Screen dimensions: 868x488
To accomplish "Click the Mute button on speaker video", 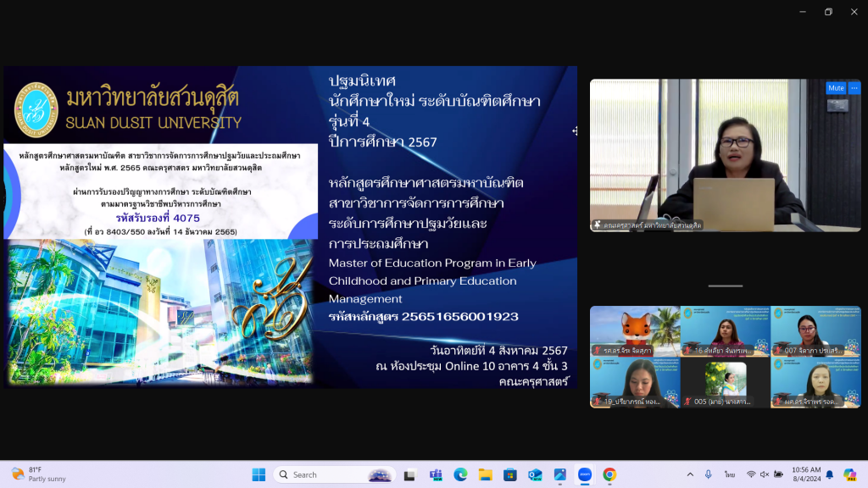I will [x=836, y=88].
